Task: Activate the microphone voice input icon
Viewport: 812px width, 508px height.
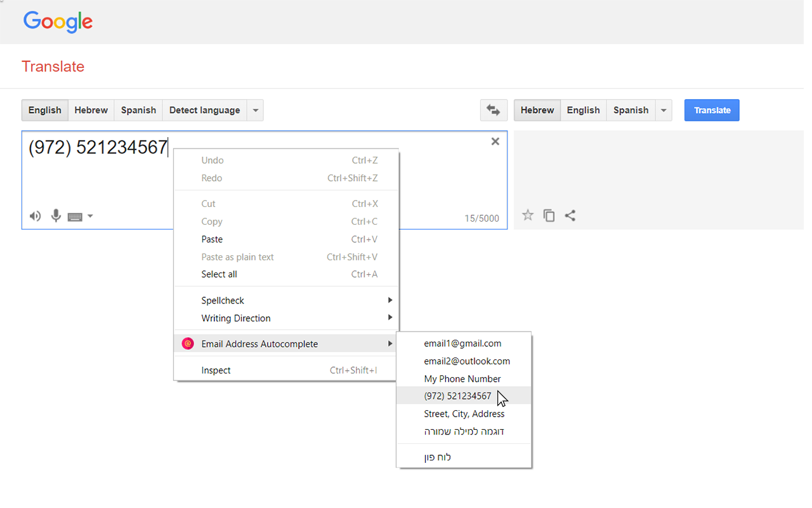Action: (x=56, y=216)
